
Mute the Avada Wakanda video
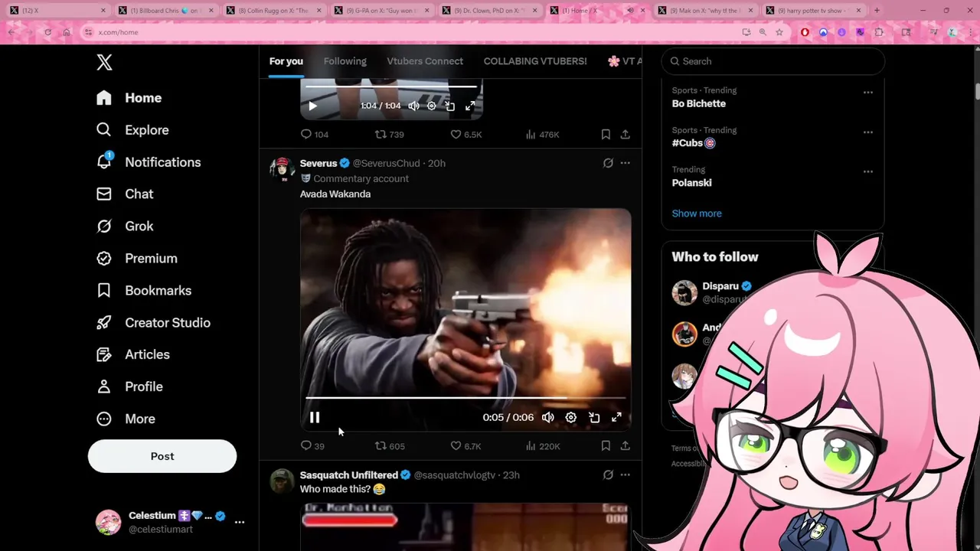pyautogui.click(x=548, y=418)
